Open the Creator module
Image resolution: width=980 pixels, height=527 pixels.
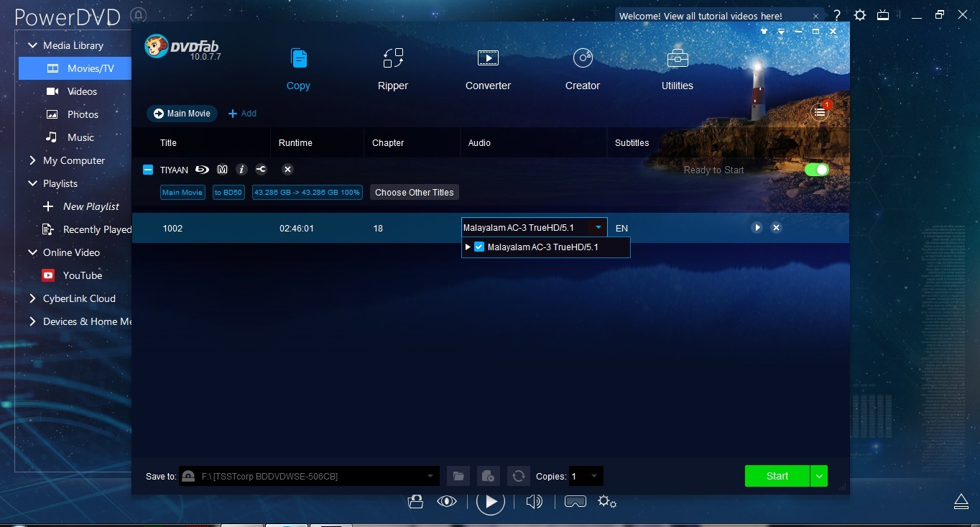[x=582, y=69]
